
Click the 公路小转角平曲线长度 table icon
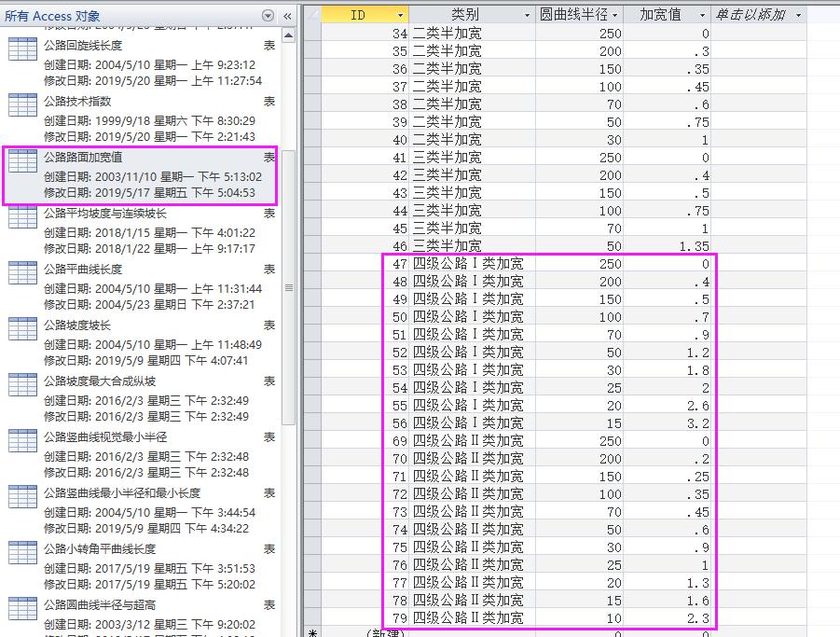[22, 553]
